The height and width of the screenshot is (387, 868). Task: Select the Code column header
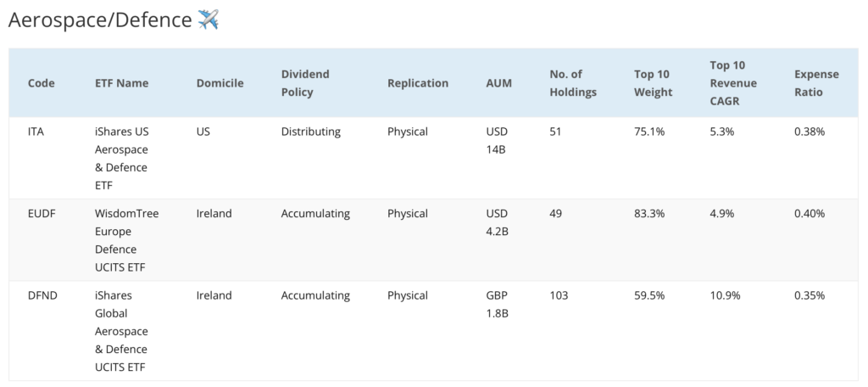(x=42, y=83)
